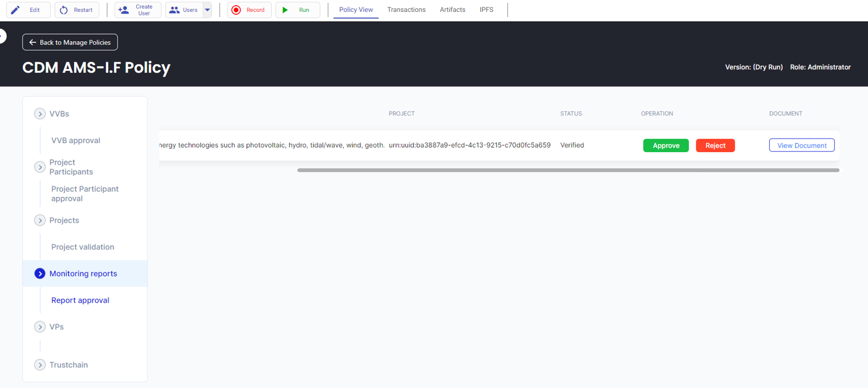868x388 pixels.
Task: Click the Edit pencil icon
Action: (x=15, y=10)
